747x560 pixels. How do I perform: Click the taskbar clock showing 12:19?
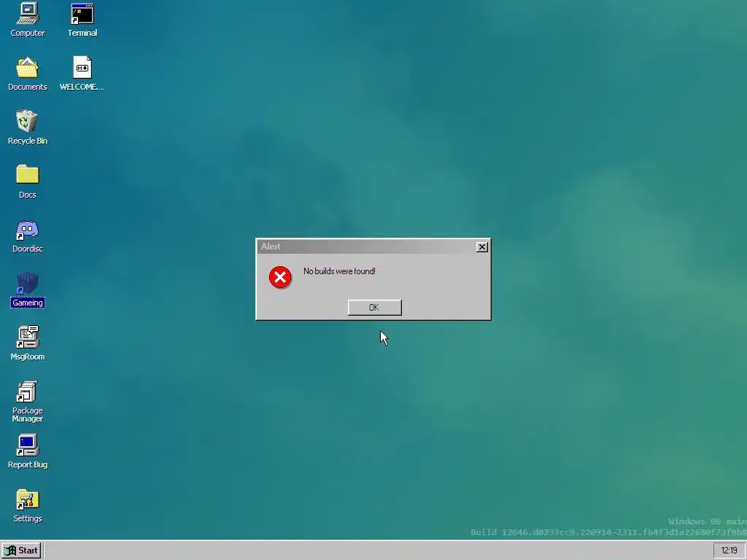(729, 551)
